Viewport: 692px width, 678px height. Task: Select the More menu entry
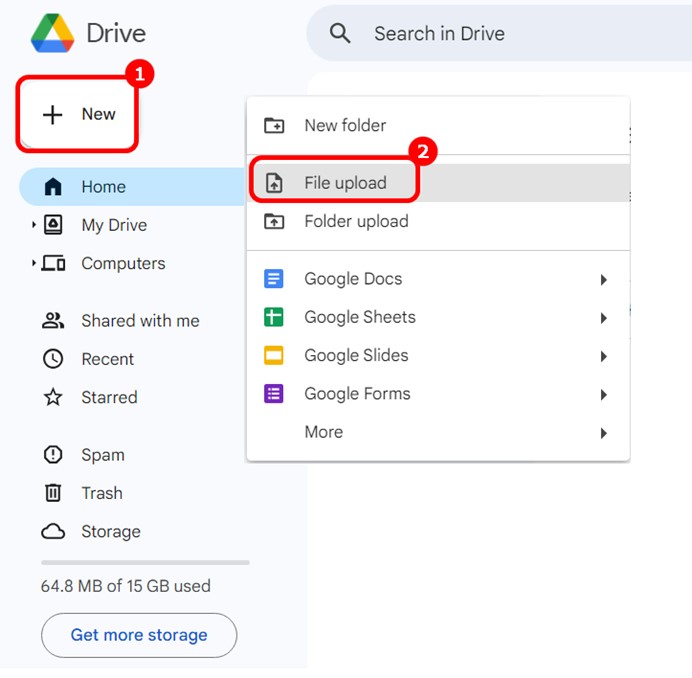tap(438, 432)
